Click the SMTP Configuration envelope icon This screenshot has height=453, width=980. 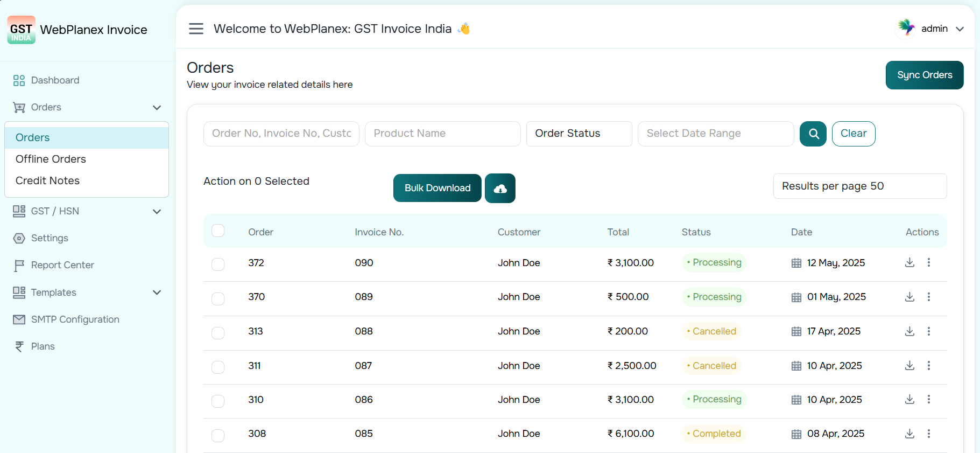(19, 319)
